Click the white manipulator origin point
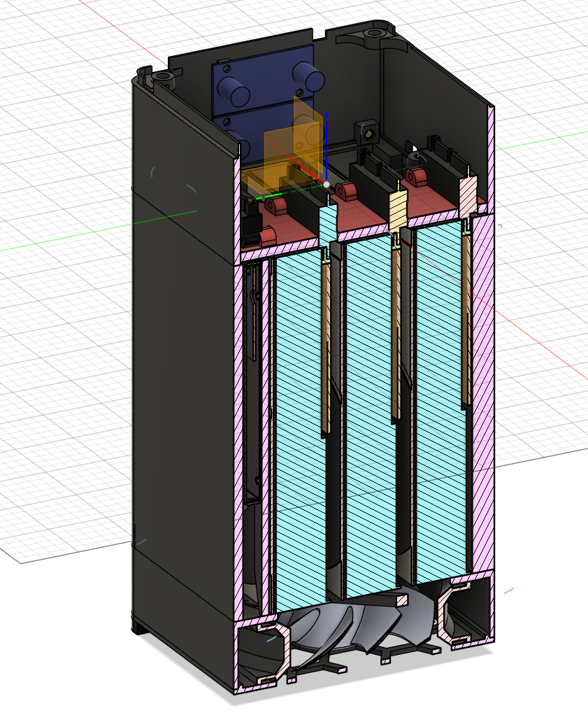This screenshot has height=715, width=588. coord(327,185)
